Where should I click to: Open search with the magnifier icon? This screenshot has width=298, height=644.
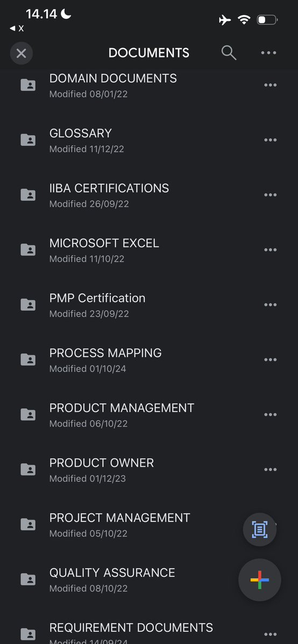(229, 53)
